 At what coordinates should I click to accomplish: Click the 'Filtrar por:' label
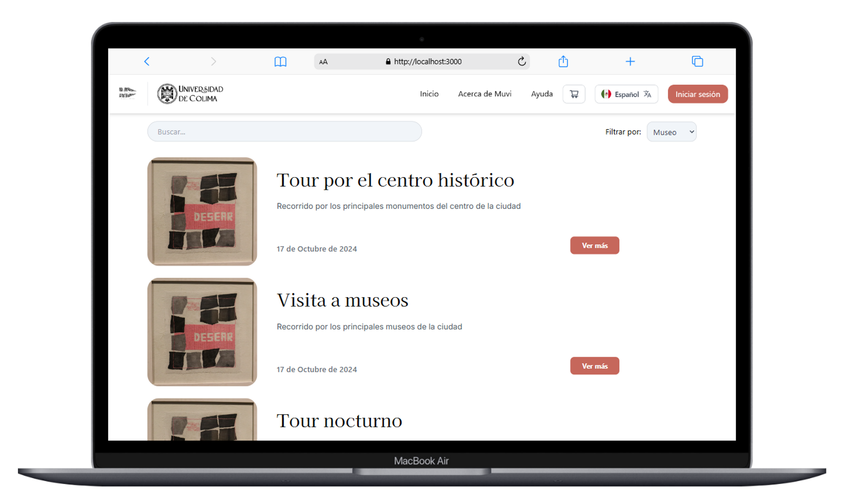point(623,132)
